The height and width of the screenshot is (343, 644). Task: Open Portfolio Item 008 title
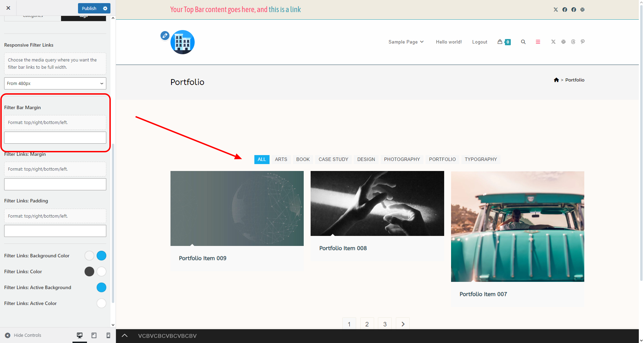343,248
